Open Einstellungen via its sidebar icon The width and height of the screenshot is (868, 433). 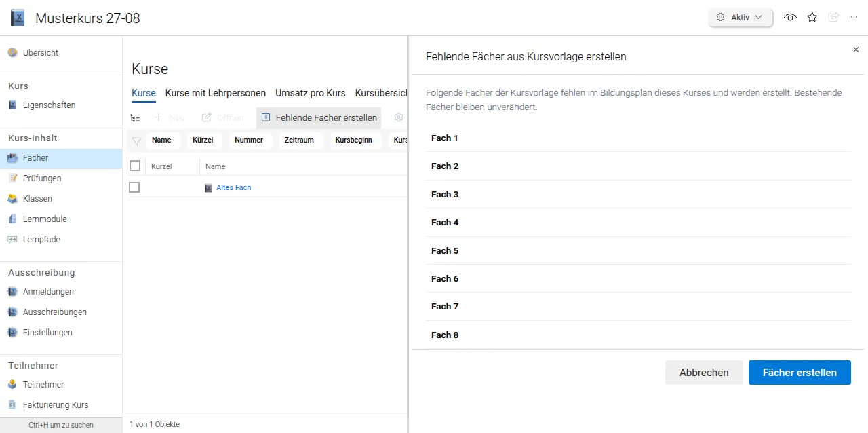pyautogui.click(x=12, y=333)
